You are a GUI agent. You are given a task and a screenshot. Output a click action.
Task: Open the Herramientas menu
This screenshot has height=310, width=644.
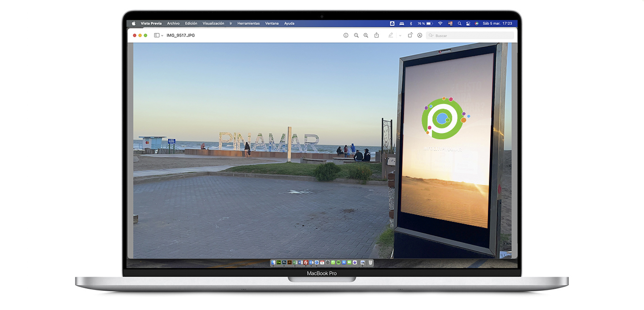(x=249, y=23)
